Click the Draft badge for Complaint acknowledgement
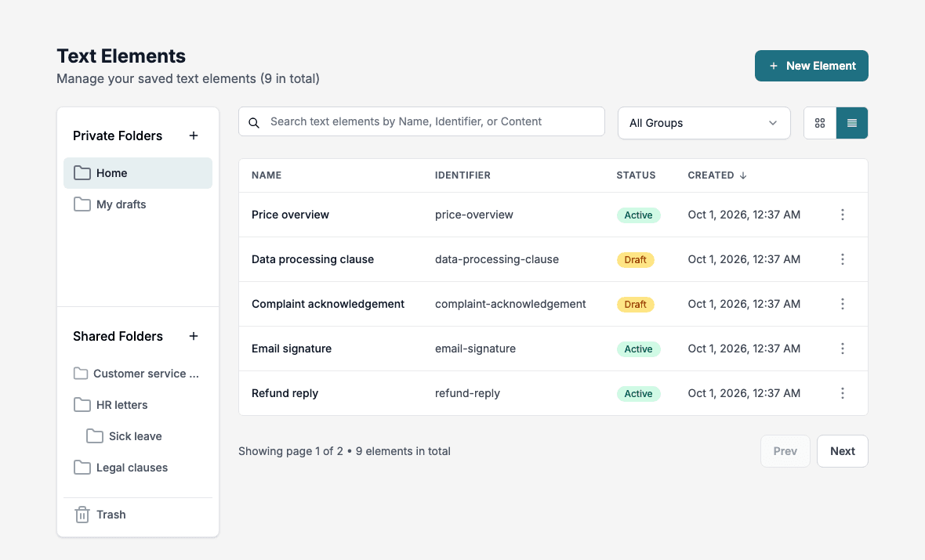925x560 pixels. click(x=635, y=305)
